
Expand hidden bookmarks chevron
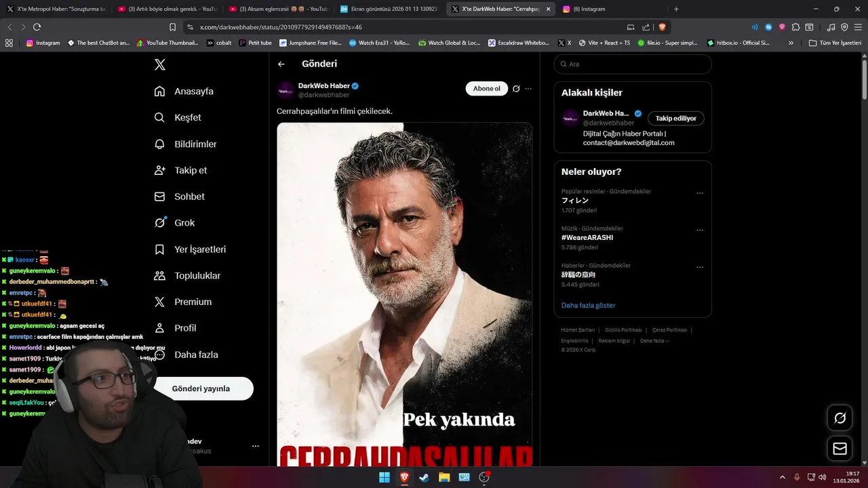click(x=791, y=43)
